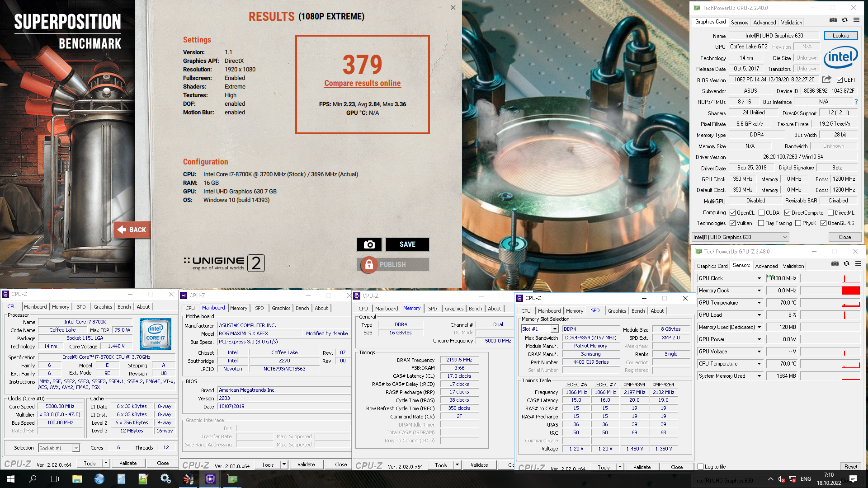Screen dimensions: 868x488
Task: Open About tab in CPU-Z Mainboard window
Action: (321, 308)
